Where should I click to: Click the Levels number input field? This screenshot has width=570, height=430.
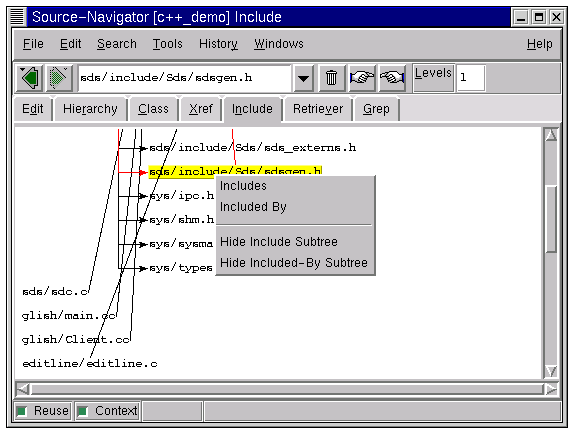coord(470,77)
